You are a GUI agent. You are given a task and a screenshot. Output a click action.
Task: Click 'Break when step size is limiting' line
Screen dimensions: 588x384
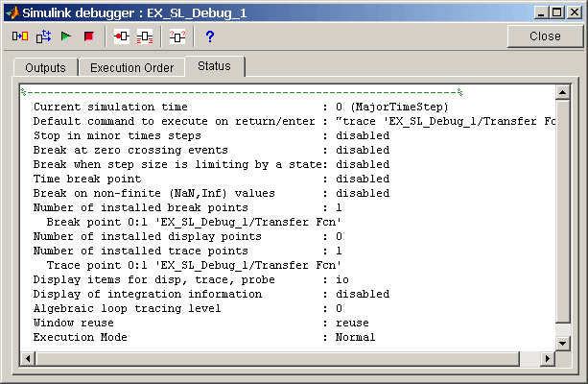(x=211, y=164)
